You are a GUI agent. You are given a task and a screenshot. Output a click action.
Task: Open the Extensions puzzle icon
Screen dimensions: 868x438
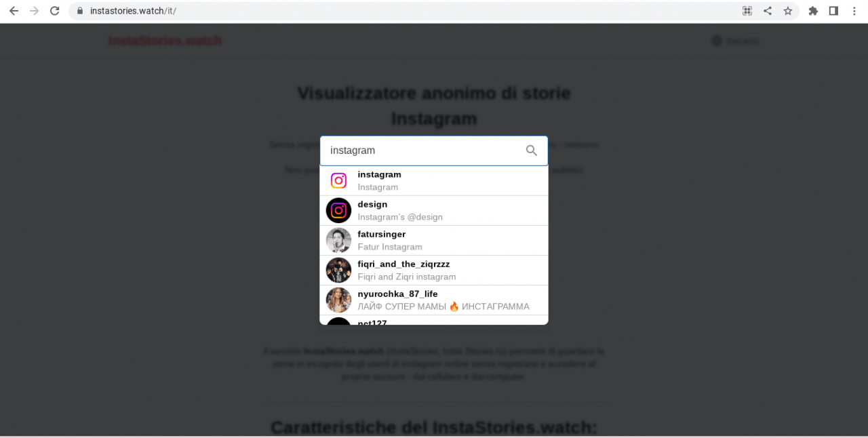pyautogui.click(x=813, y=11)
